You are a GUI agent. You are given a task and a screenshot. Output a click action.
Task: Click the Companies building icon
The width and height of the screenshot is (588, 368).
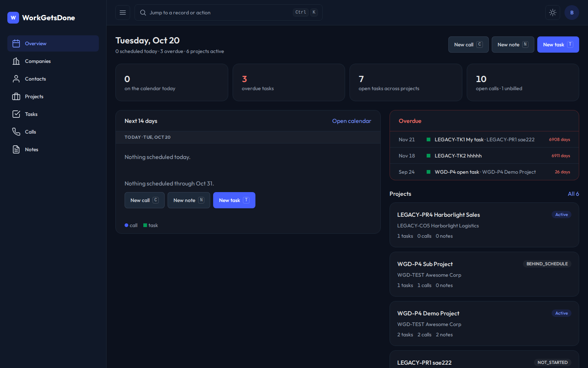click(x=16, y=61)
